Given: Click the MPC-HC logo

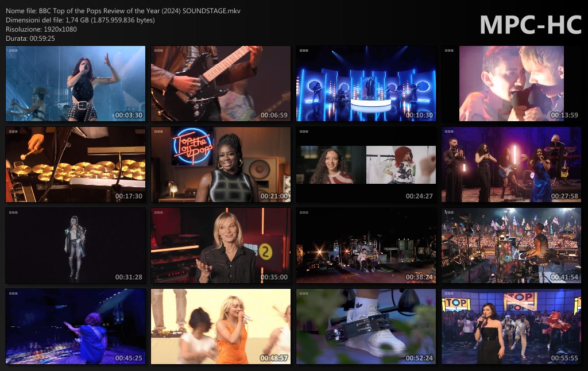Looking at the screenshot, I should [530, 25].
